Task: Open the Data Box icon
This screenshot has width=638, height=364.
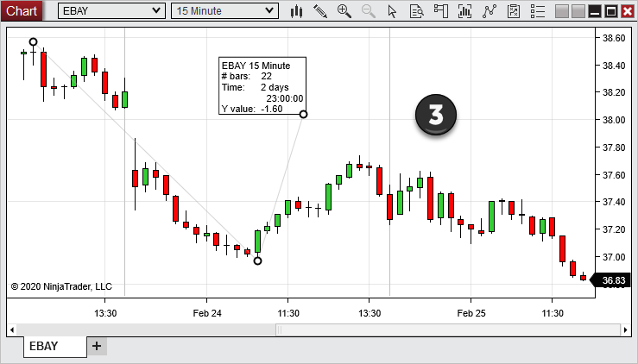Action: (x=416, y=11)
